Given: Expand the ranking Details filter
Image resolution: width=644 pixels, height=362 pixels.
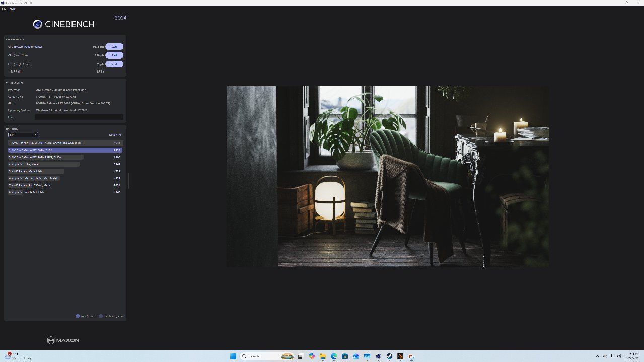Looking at the screenshot, I should [115, 135].
